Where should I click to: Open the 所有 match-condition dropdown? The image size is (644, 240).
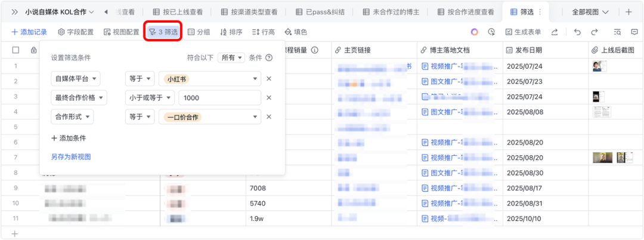[231, 58]
